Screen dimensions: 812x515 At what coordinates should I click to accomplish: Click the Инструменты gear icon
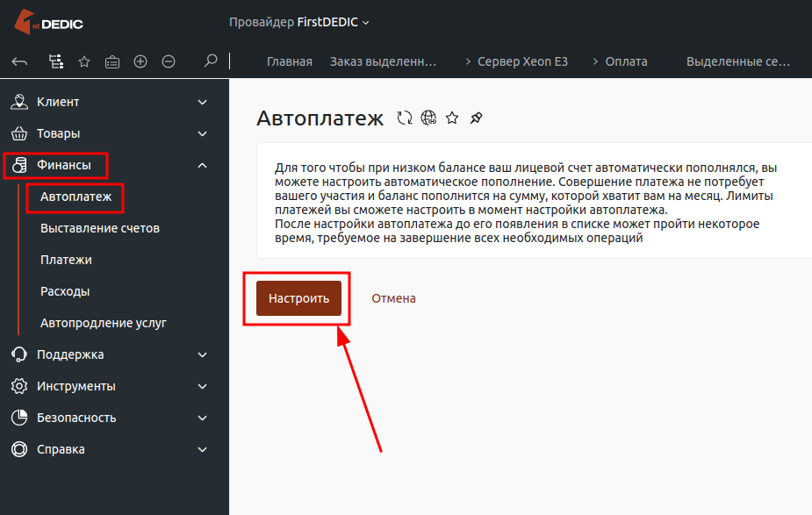coord(19,386)
